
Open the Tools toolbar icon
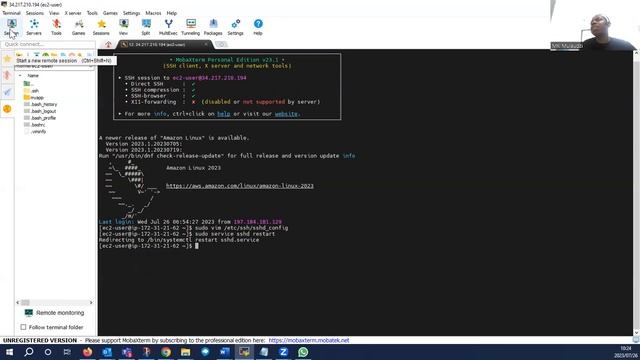pyautogui.click(x=56, y=27)
